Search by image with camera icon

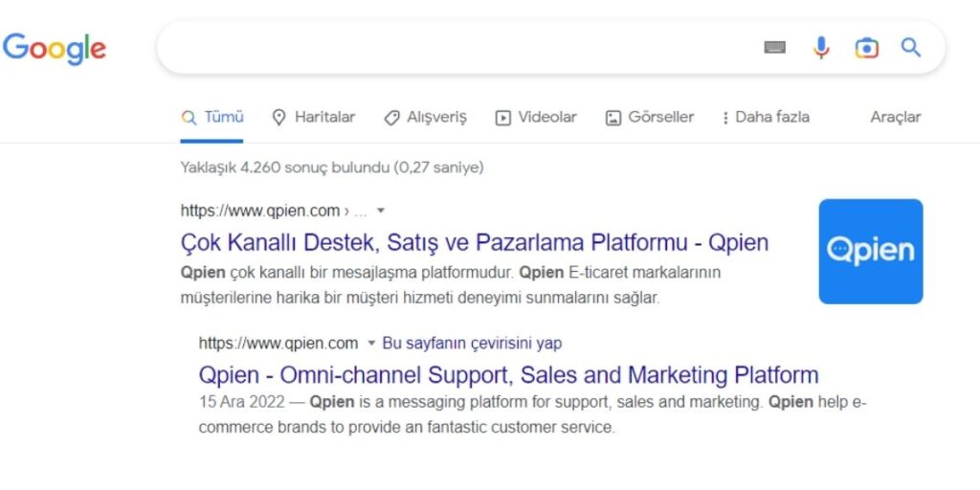(867, 48)
